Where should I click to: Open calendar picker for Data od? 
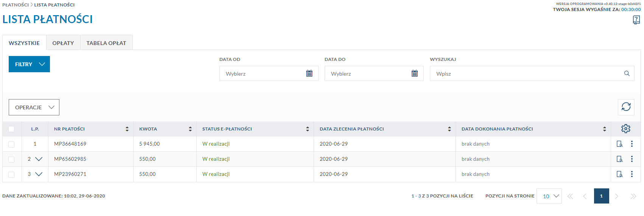309,74
